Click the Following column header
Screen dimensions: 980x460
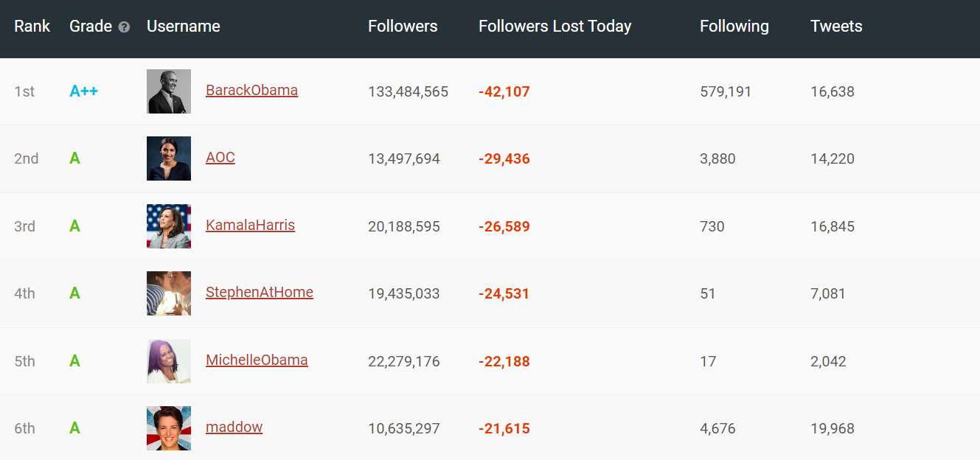734,27
